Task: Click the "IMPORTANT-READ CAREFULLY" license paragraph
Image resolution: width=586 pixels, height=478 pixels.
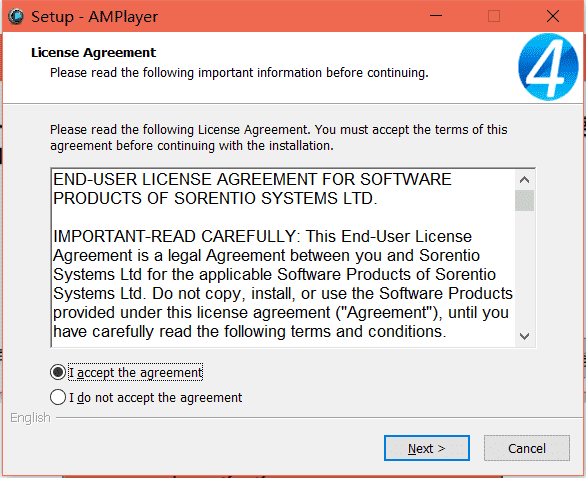Action: tap(283, 284)
